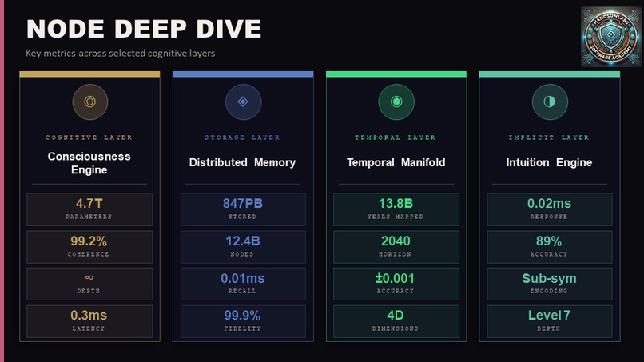Select the NODE DEEP DIVE title
644x362 pixels.
144,29
